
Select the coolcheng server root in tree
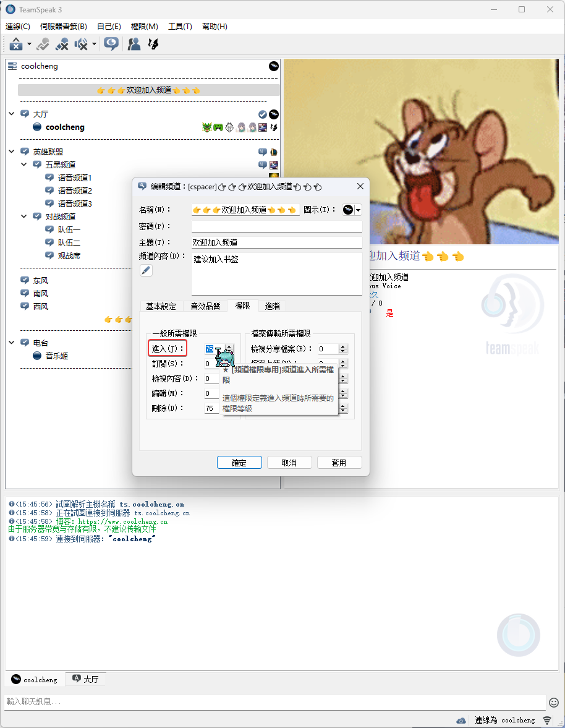(40, 66)
